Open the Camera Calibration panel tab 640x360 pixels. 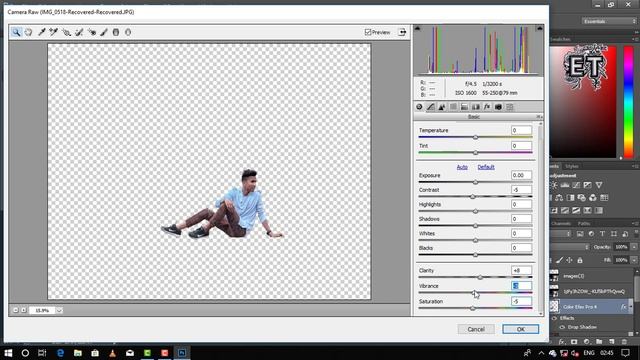498,107
